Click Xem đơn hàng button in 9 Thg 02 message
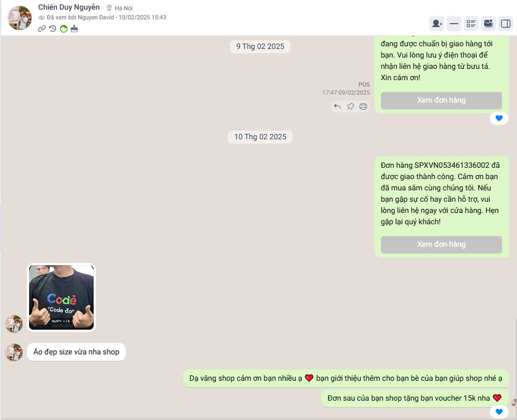Viewport: 517px width, 420px height. [x=441, y=100]
